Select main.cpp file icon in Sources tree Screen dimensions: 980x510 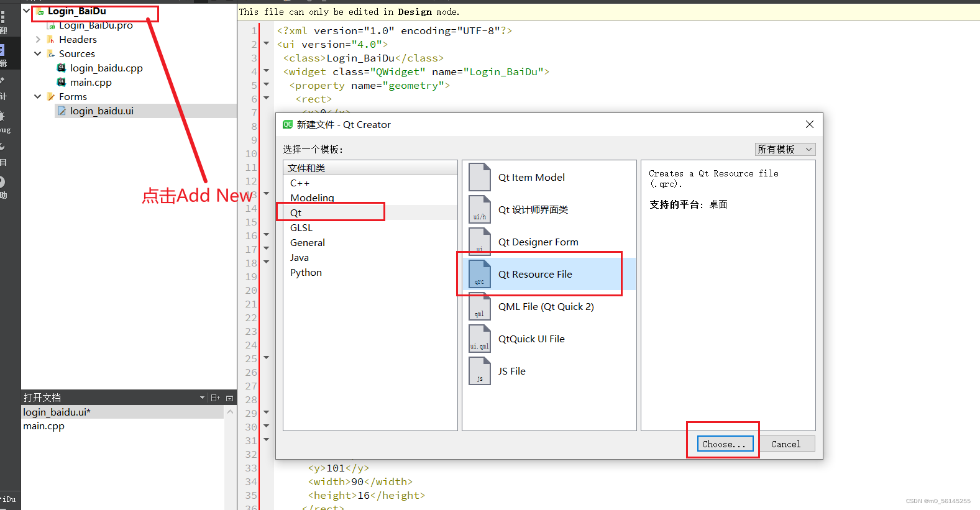pyautogui.click(x=62, y=82)
